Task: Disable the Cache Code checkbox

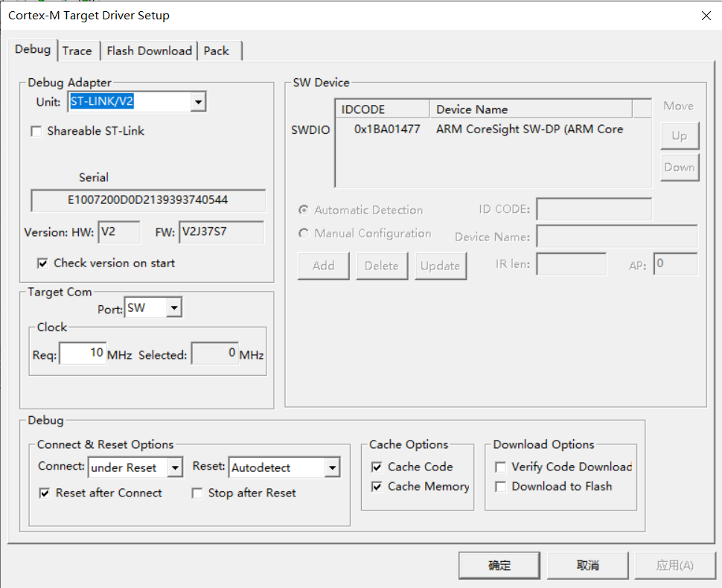Action: 377,467
